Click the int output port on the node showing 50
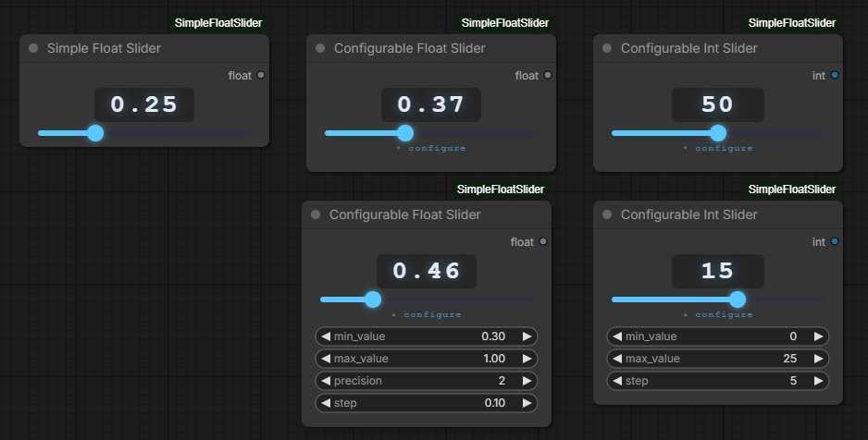 [x=835, y=75]
